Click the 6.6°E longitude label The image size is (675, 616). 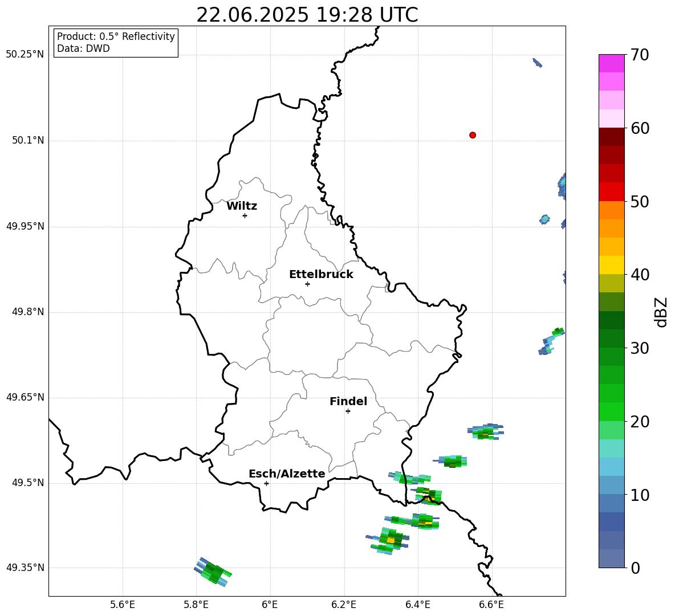coord(491,605)
